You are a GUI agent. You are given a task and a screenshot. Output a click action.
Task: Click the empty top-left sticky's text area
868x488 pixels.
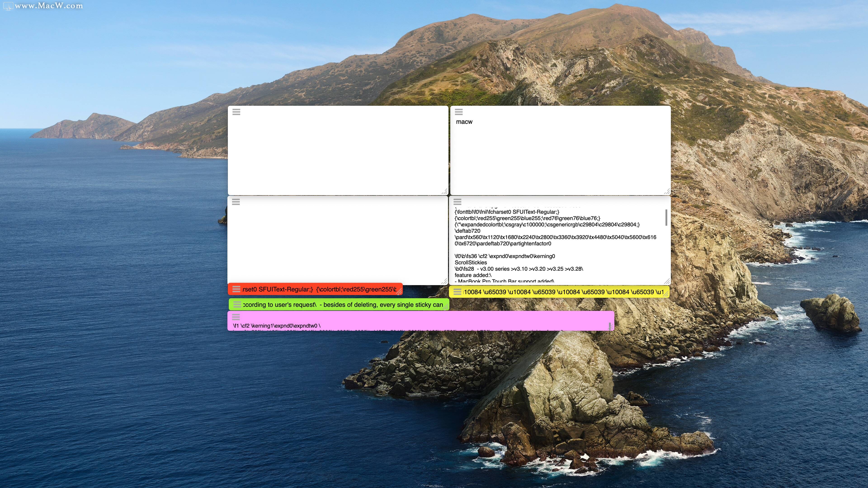[x=338, y=155]
